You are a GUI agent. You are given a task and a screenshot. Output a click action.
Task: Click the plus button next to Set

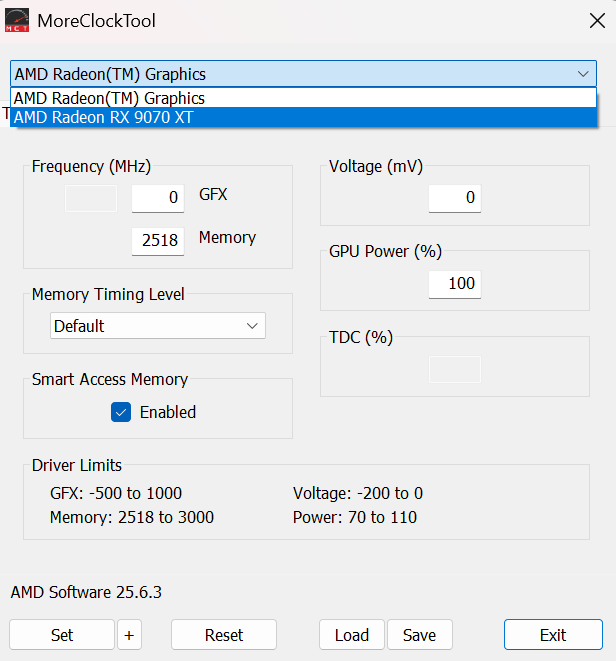(129, 634)
